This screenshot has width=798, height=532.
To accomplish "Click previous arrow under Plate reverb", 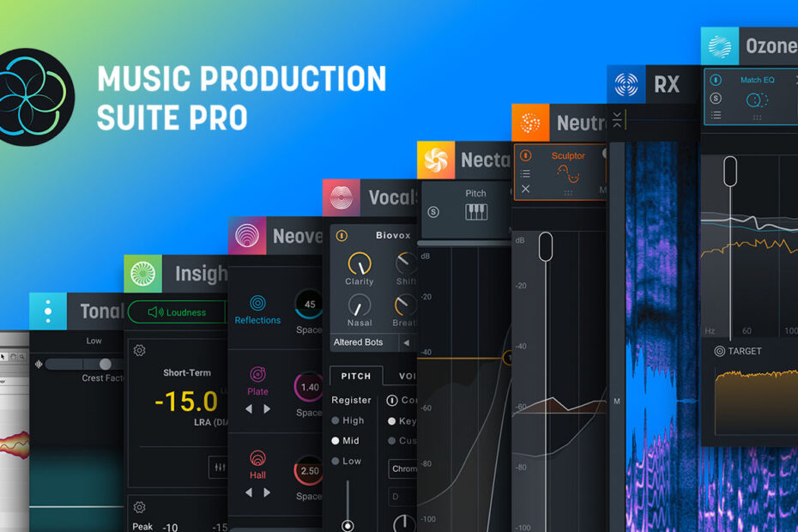I will pyautogui.click(x=249, y=408).
